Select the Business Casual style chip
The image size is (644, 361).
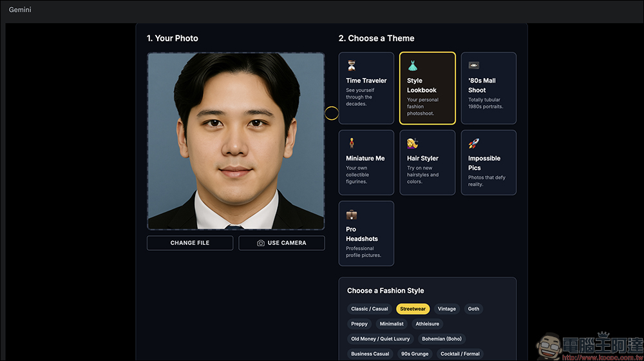(x=370, y=354)
